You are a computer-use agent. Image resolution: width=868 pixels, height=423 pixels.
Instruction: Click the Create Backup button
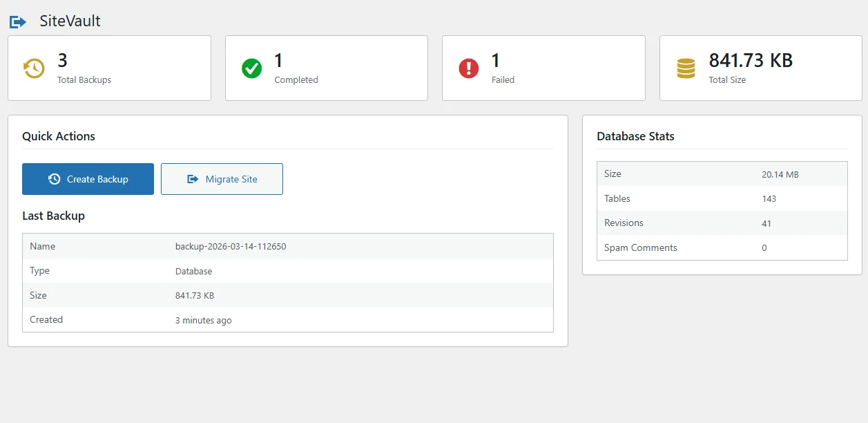tap(88, 179)
